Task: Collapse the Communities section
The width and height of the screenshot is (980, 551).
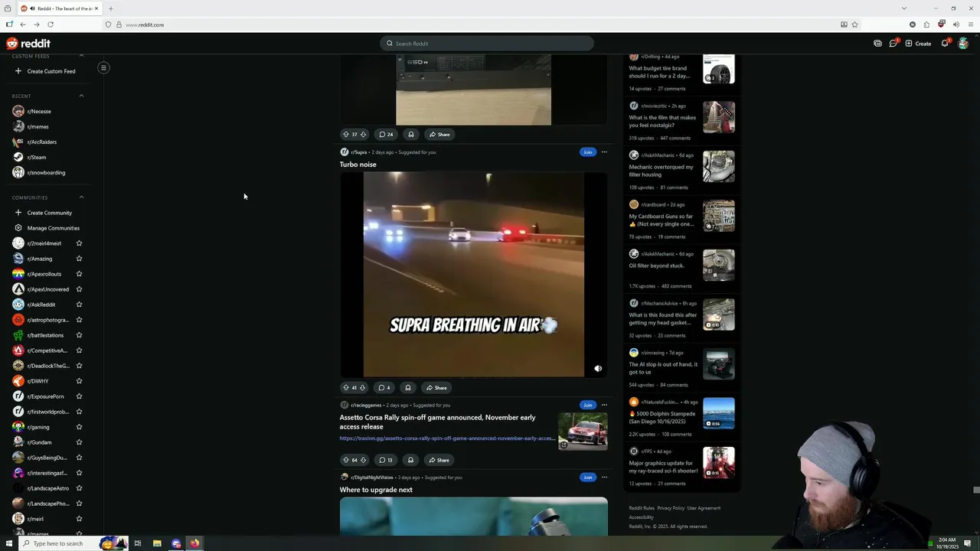Action: [x=81, y=197]
